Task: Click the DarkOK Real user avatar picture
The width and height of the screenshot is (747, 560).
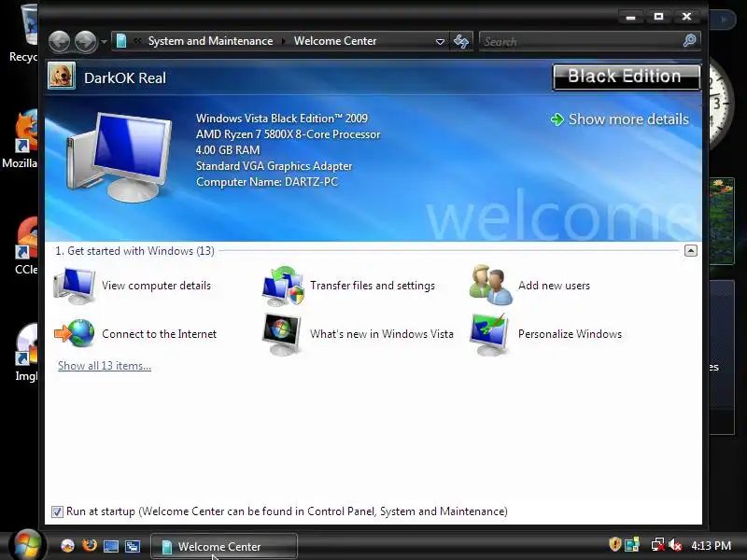Action: pos(62,76)
